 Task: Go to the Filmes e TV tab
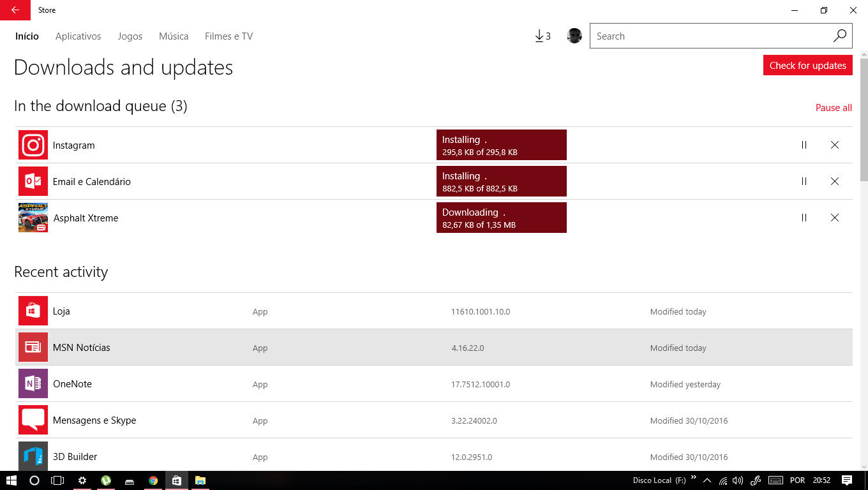tap(229, 36)
